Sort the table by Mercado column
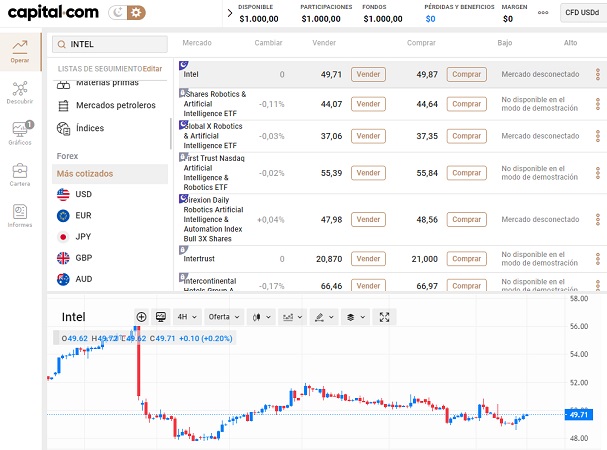 [197, 43]
